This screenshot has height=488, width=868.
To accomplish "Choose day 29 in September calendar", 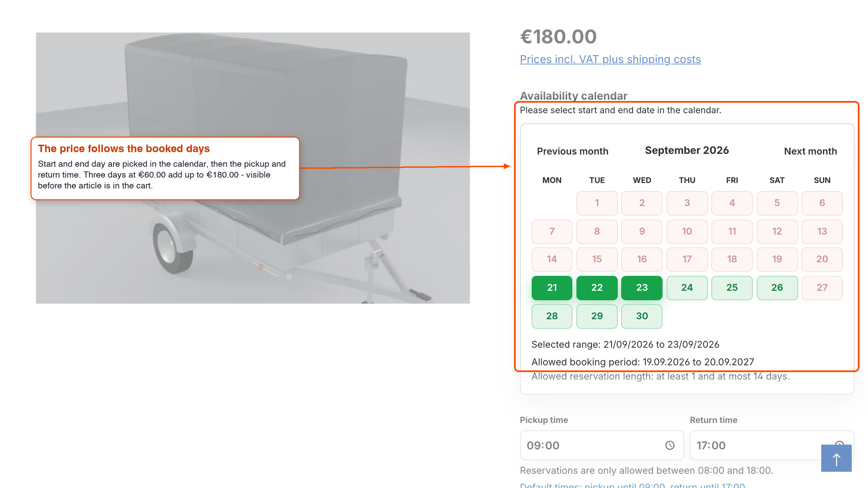I will (x=597, y=316).
